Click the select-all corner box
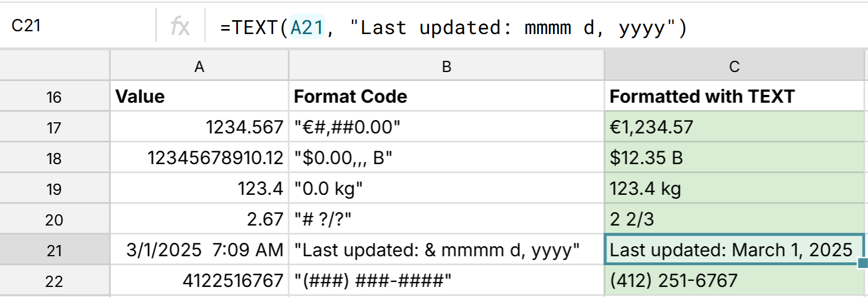The width and height of the screenshot is (868, 297). [54, 67]
